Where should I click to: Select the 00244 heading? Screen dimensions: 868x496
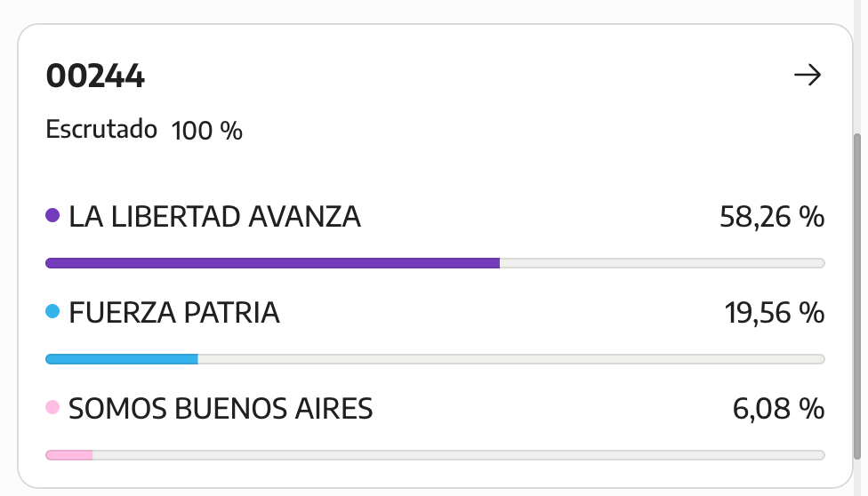95,76
